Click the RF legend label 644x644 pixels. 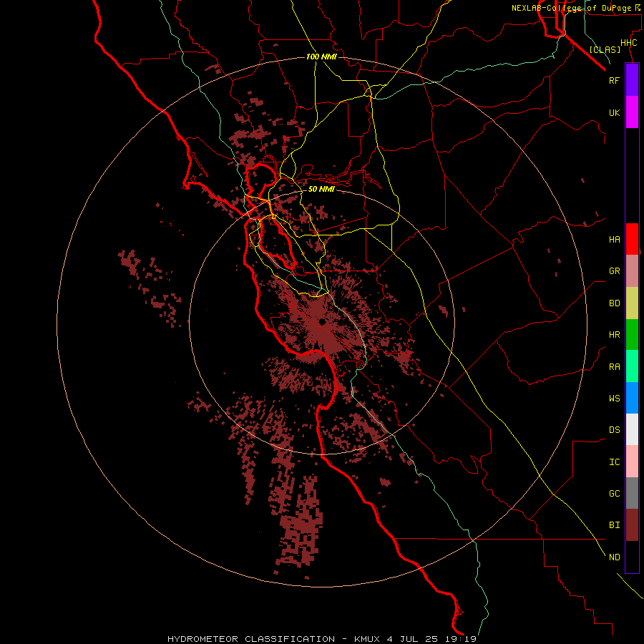pyautogui.click(x=614, y=81)
